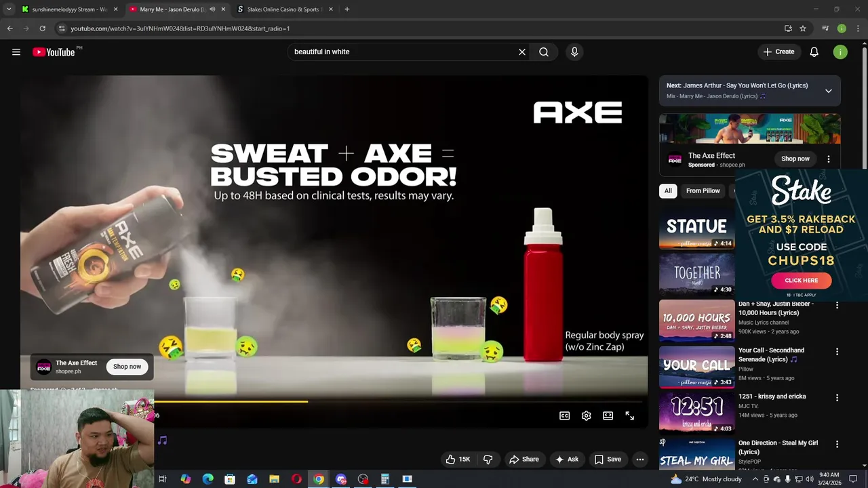This screenshot has width=868, height=488.
Task: Open options for 10,000 Hours video
Action: pyautogui.click(x=837, y=306)
